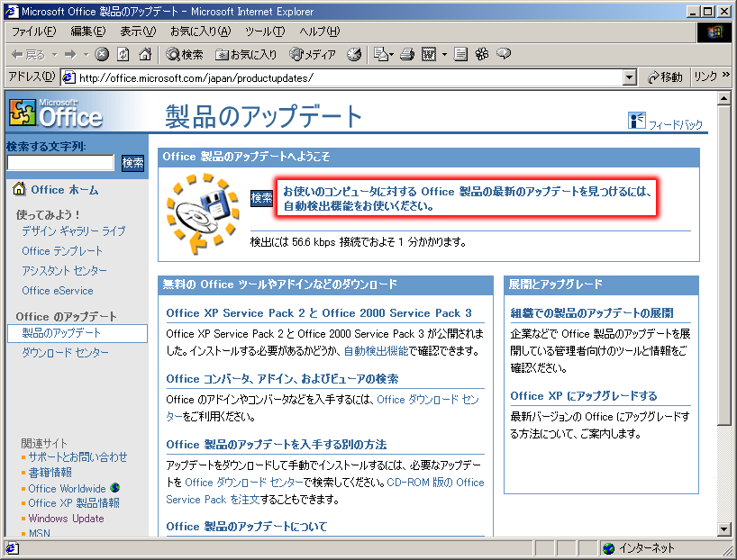Click the Edit with Word toolbar icon
The width and height of the screenshot is (737, 560).
tap(429, 55)
